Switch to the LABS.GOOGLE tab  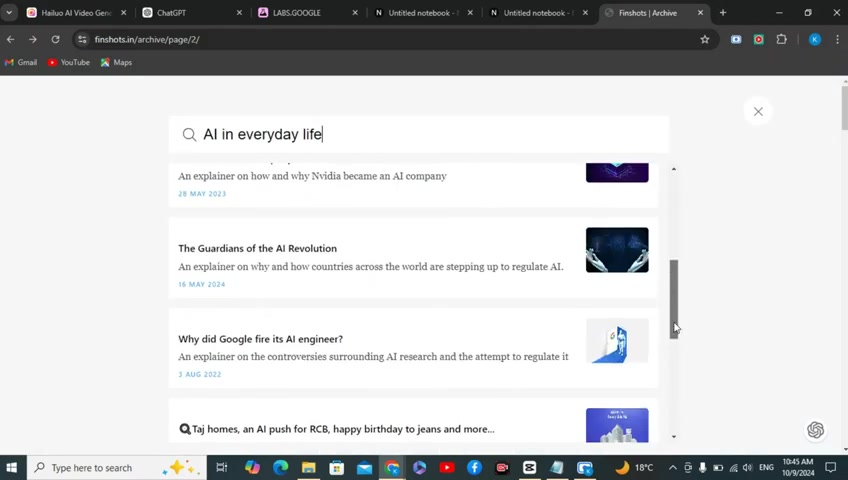(x=308, y=12)
